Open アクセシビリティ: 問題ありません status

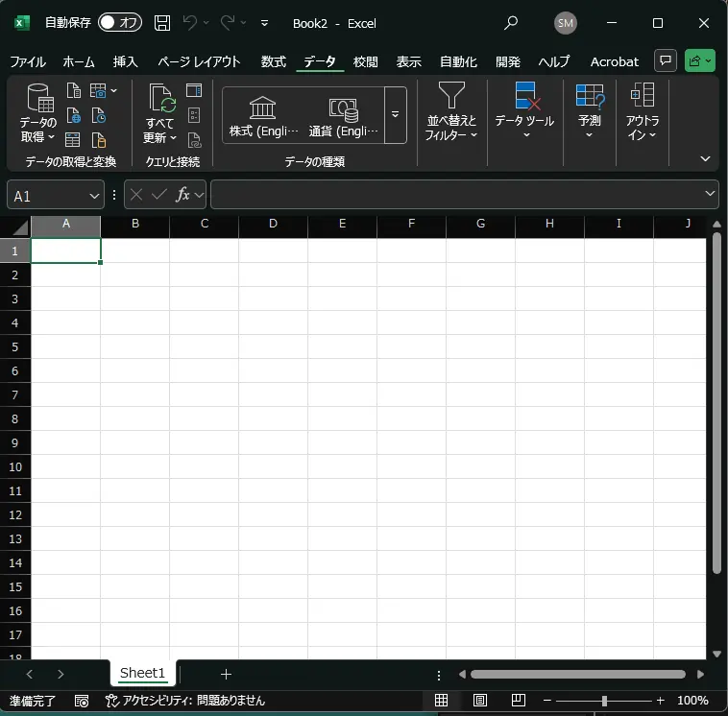pos(184,701)
